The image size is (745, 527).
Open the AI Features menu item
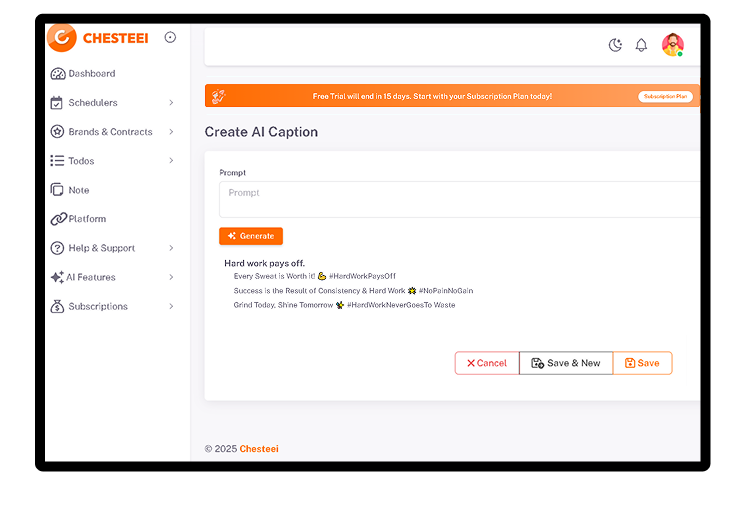(x=91, y=277)
